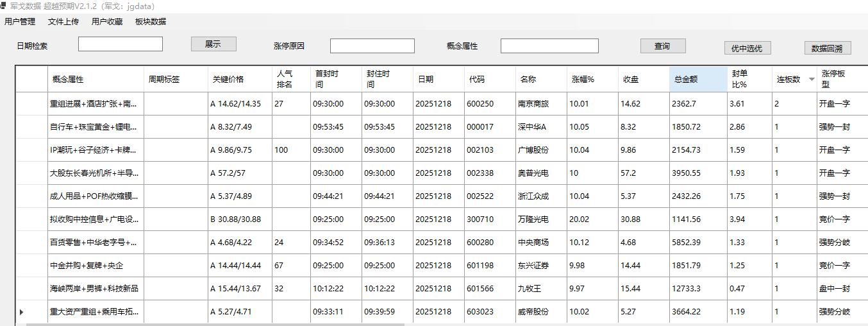The image size is (868, 326).
Task: Open the 文件上传 menu
Action: coord(63,21)
